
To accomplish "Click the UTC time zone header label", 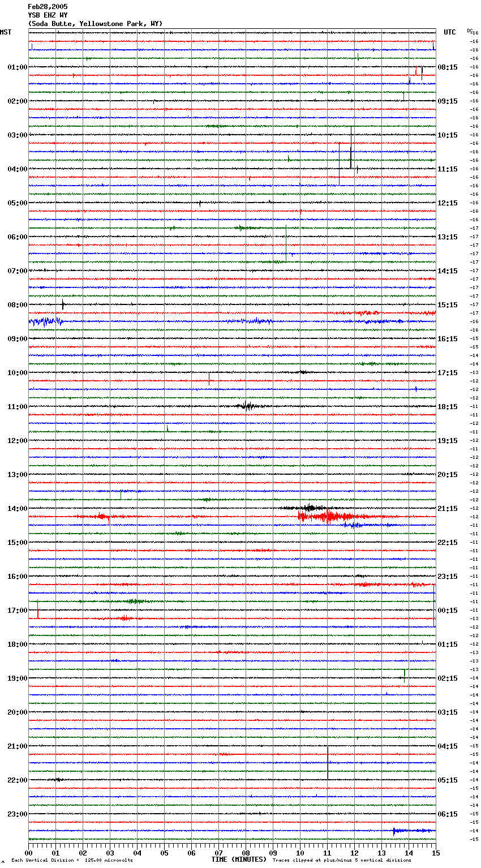I will coord(450,32).
